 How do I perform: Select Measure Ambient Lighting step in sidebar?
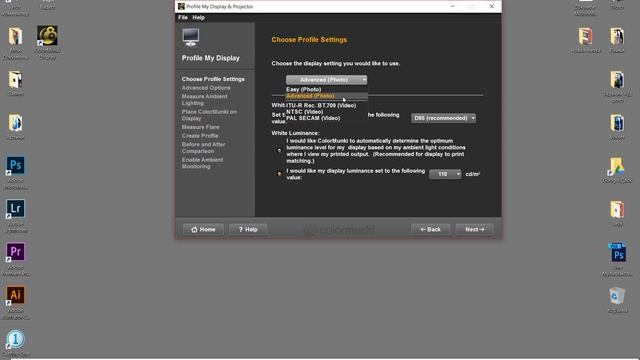[204, 100]
